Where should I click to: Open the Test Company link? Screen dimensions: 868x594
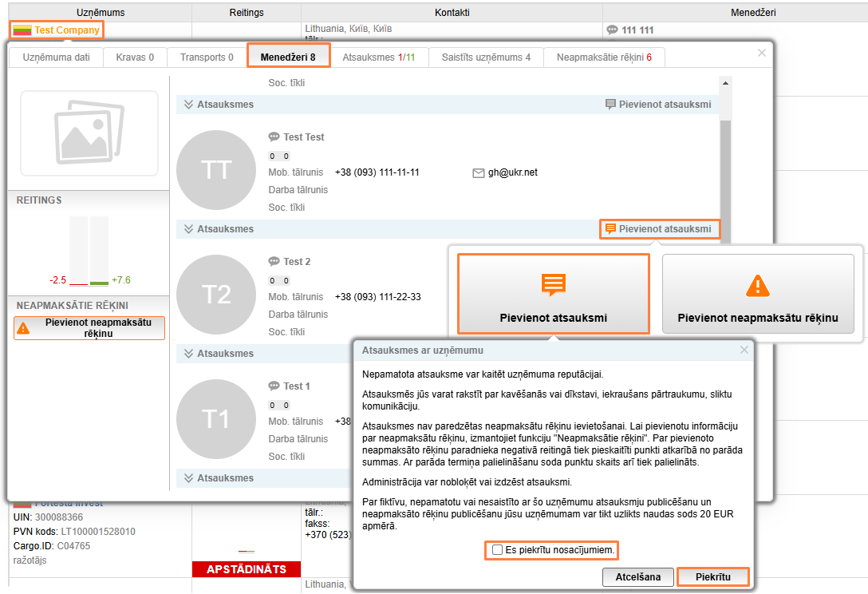[67, 30]
